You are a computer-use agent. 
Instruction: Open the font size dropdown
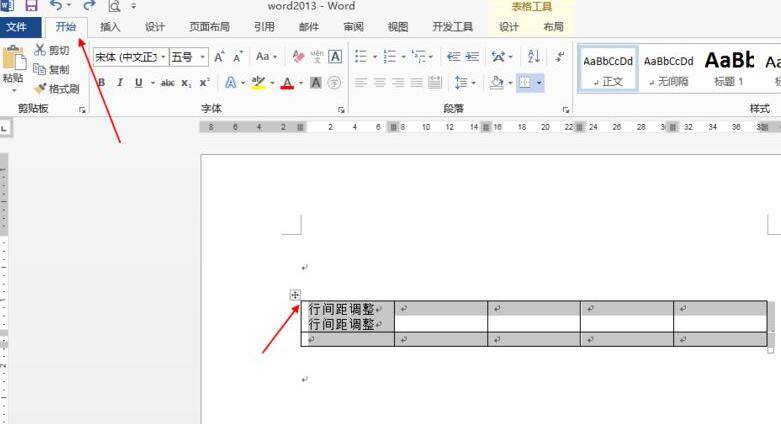[202, 57]
